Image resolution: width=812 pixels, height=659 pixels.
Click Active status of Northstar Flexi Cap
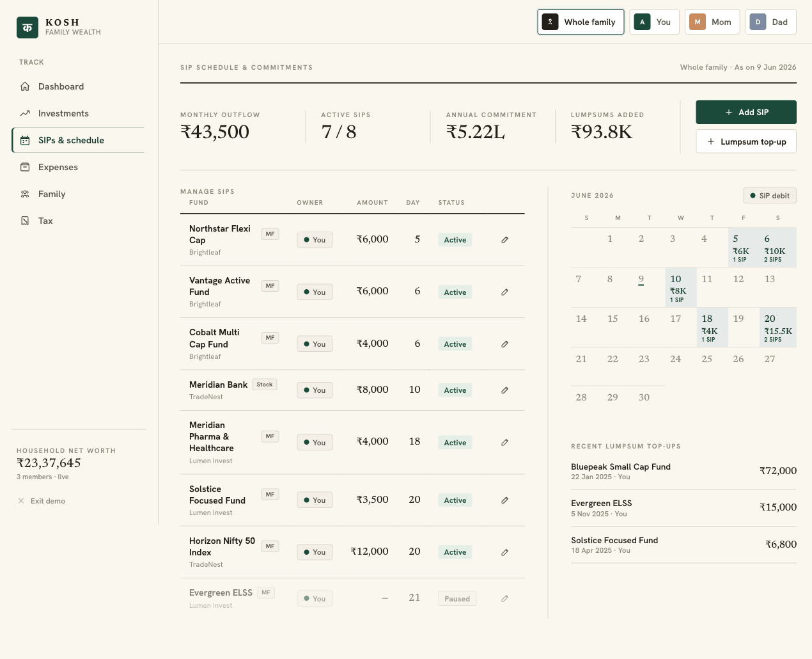tap(455, 240)
